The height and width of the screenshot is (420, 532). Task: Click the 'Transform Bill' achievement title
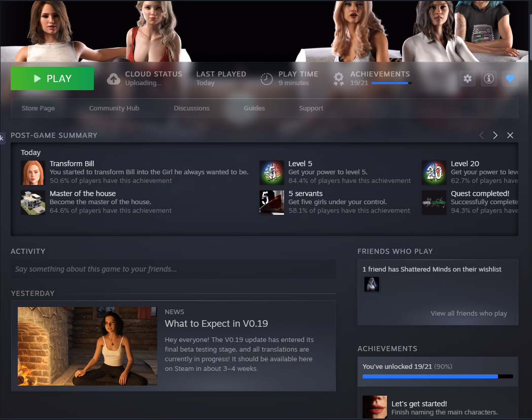[72, 164]
